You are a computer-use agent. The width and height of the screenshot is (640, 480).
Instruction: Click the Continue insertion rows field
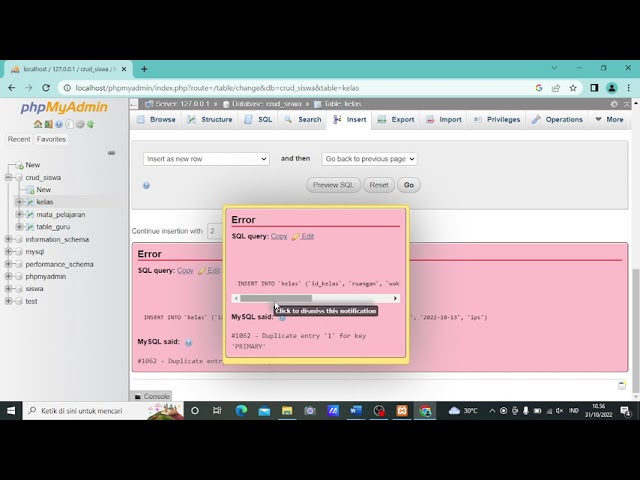(x=216, y=231)
